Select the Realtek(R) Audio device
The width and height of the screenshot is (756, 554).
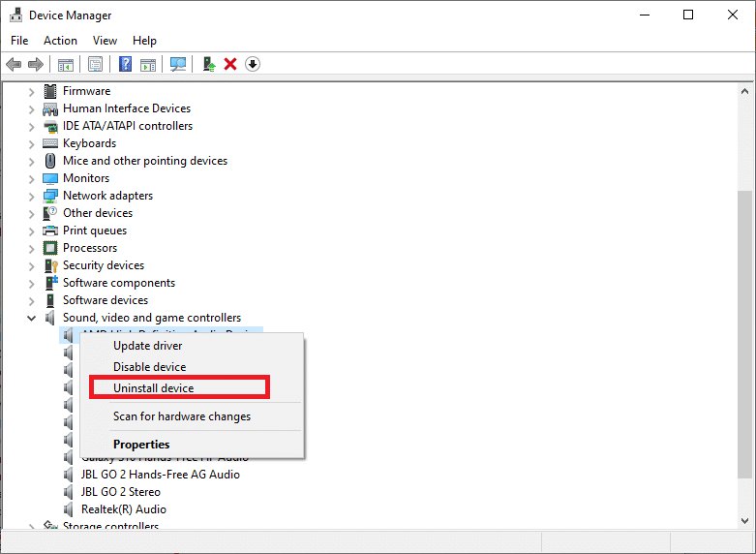[123, 509]
